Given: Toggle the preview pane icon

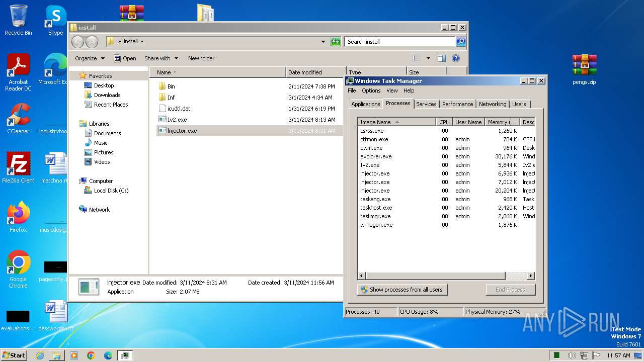Looking at the screenshot, I should [x=441, y=58].
